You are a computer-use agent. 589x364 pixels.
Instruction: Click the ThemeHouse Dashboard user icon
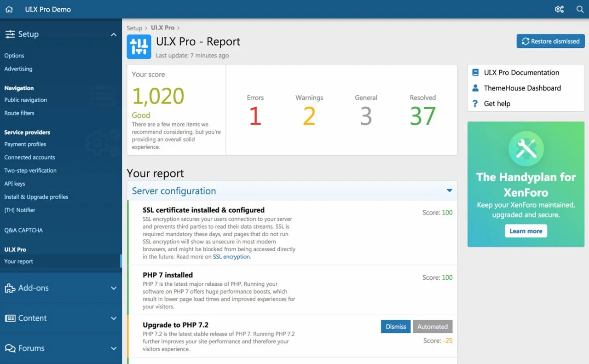(476, 88)
